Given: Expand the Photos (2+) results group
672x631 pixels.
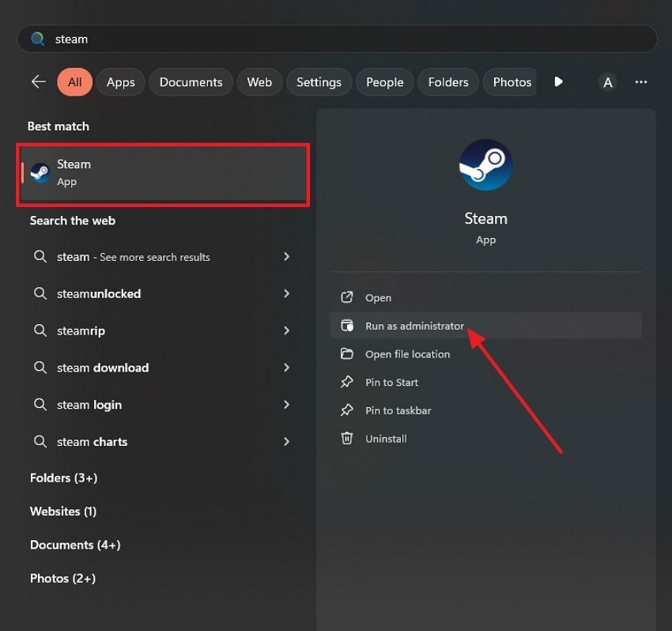Looking at the screenshot, I should [62, 579].
